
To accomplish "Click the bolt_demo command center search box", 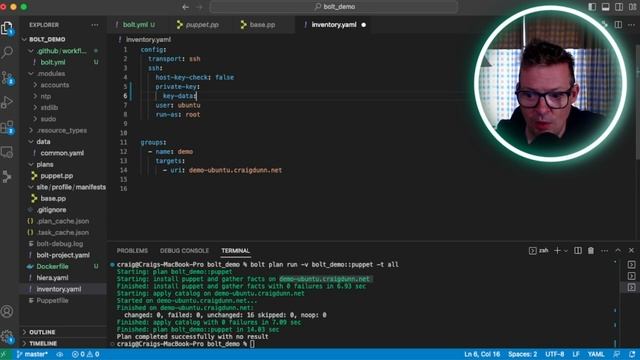I will click(x=334, y=7).
